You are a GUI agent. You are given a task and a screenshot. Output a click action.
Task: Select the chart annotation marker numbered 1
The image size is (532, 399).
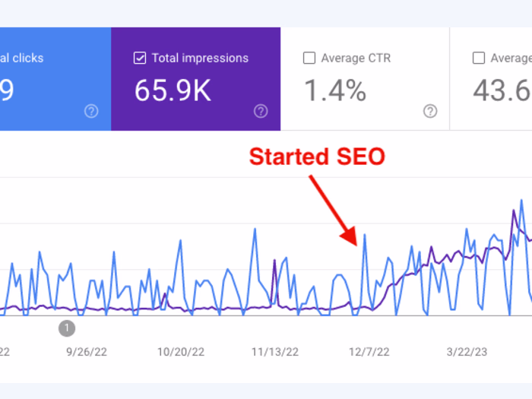(67, 328)
